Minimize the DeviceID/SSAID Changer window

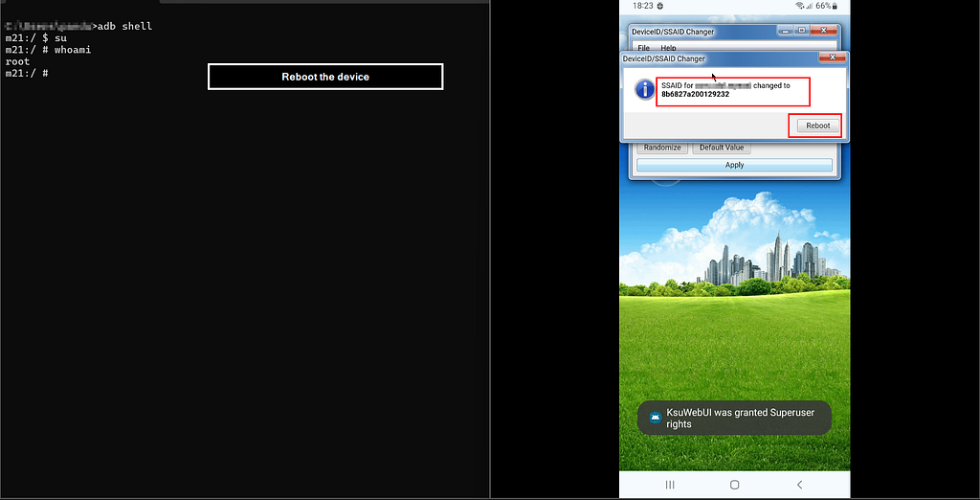pos(784,30)
